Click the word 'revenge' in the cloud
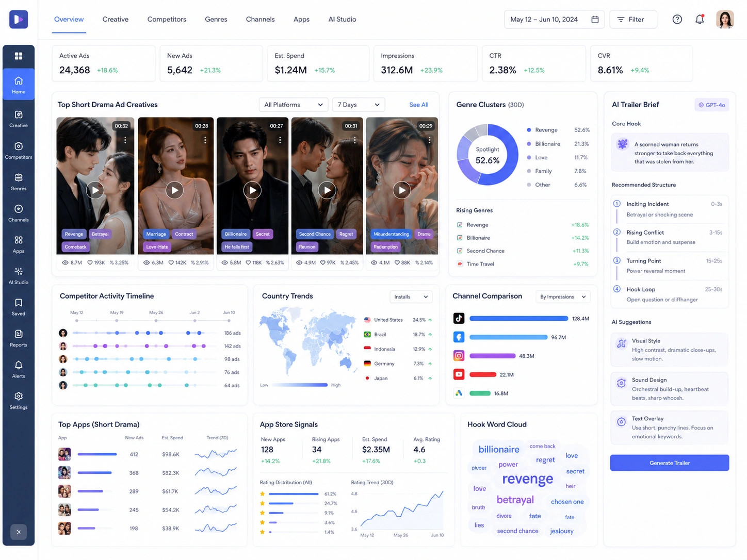The height and width of the screenshot is (560, 747). tap(527, 479)
